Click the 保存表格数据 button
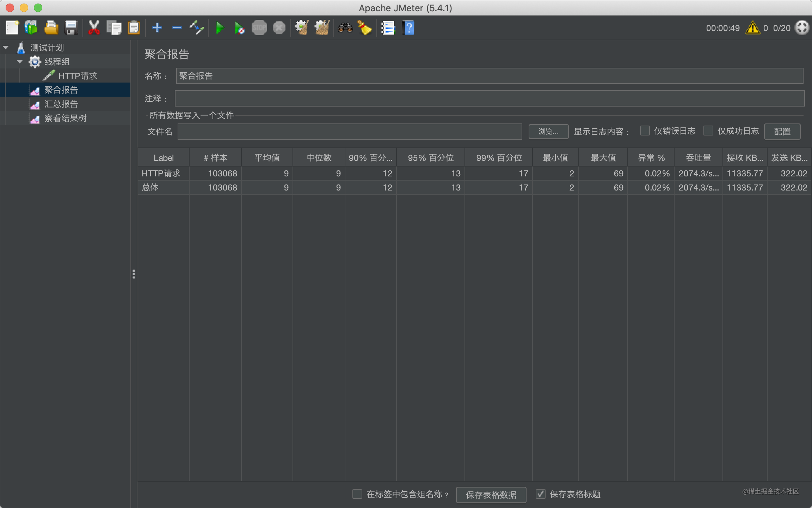 point(491,495)
